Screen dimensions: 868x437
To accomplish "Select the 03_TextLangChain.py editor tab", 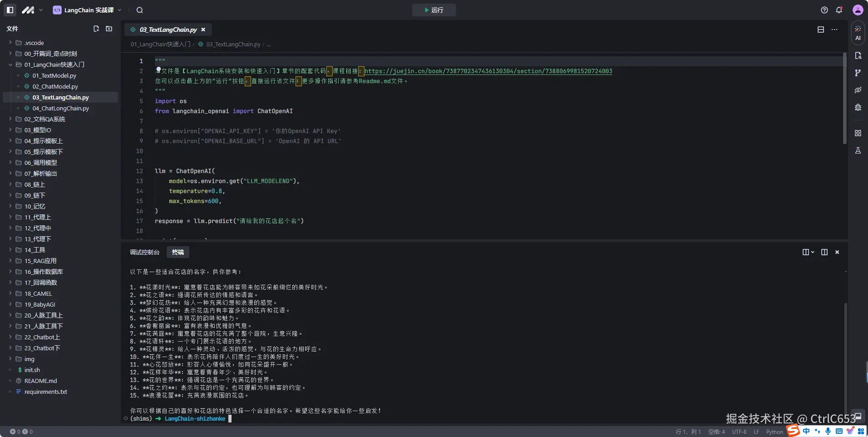I will tap(168, 30).
